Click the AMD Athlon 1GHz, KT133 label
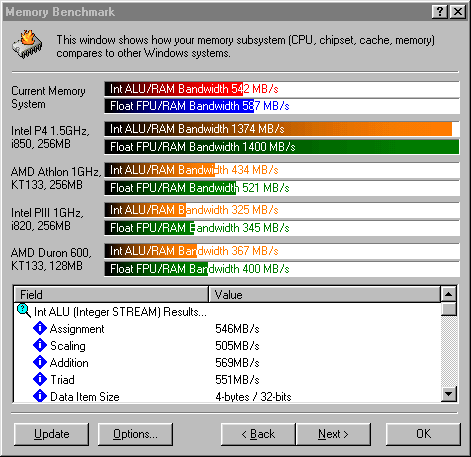This screenshot has width=471, height=457. [56, 178]
